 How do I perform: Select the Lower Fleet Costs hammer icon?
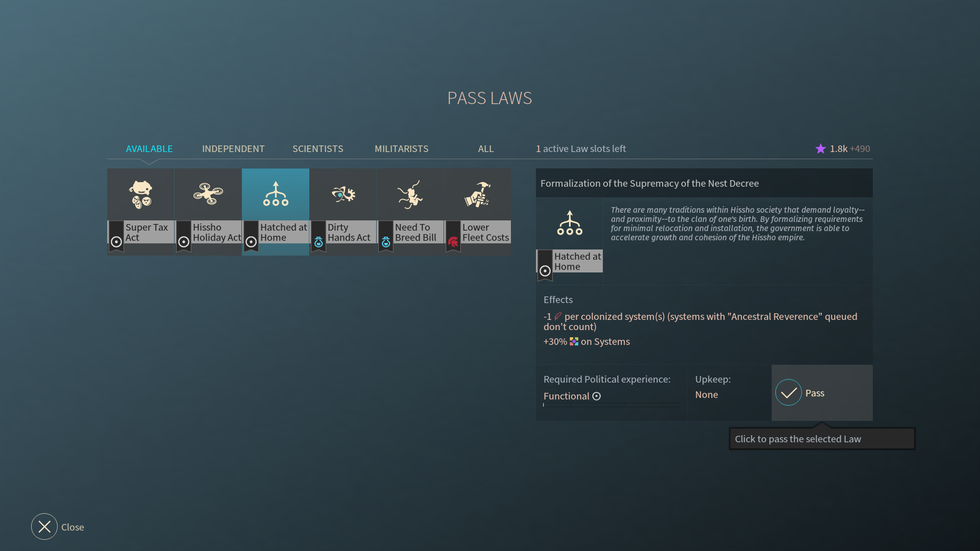[478, 194]
